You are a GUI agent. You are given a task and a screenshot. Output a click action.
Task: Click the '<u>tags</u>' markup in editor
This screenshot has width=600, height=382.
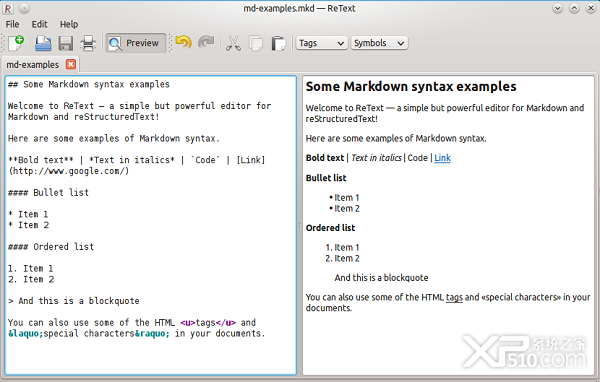(208, 323)
